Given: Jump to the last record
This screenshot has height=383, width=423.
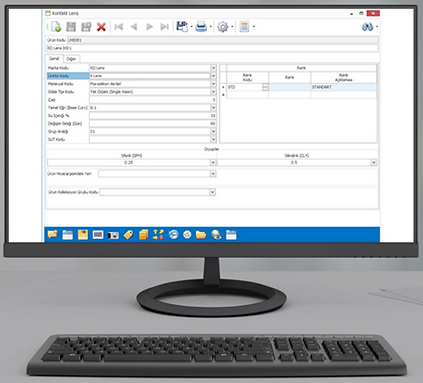Looking at the screenshot, I should point(165,27).
